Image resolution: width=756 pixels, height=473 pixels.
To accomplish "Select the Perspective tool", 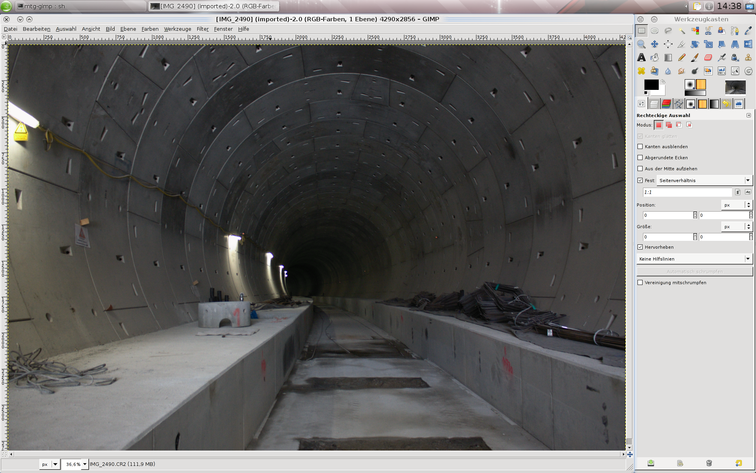I will tap(735, 44).
